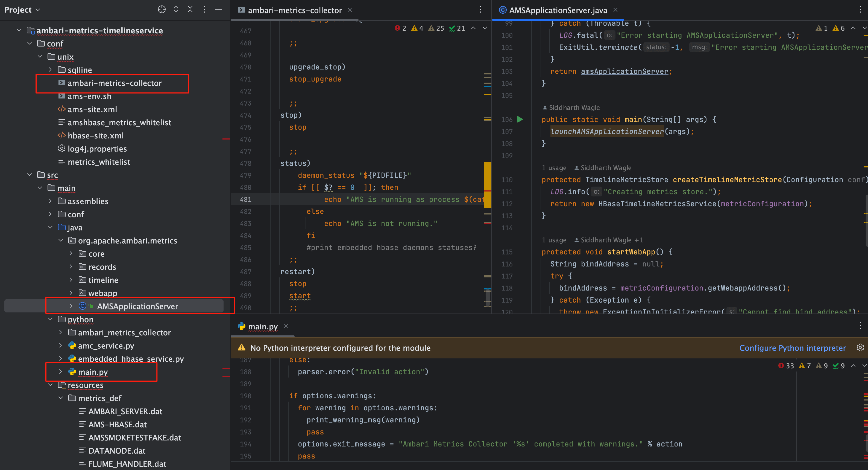Screen dimensions: 868x470
Task: Select amc_service.py file
Action: [x=106, y=346]
